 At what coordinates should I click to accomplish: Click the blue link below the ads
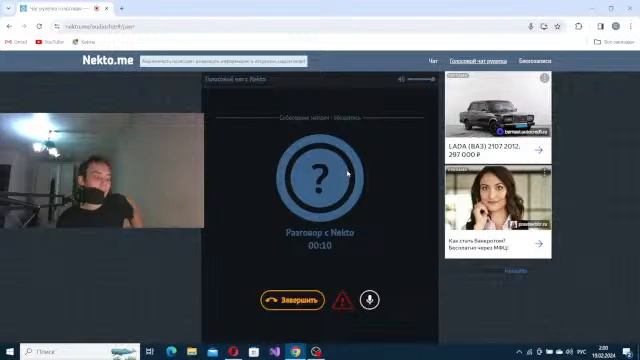pos(516,271)
